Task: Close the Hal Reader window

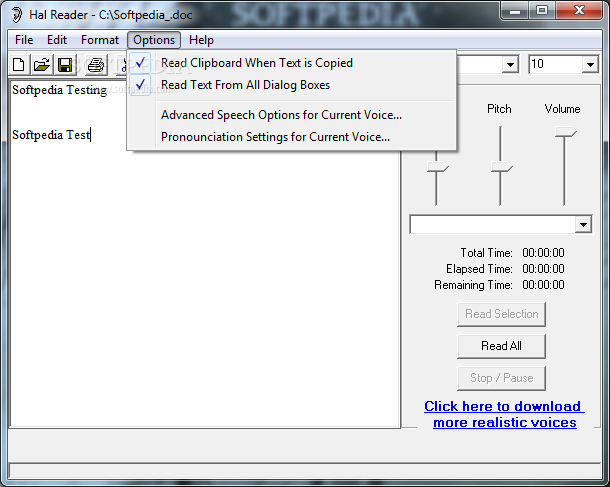Action: pos(579,11)
